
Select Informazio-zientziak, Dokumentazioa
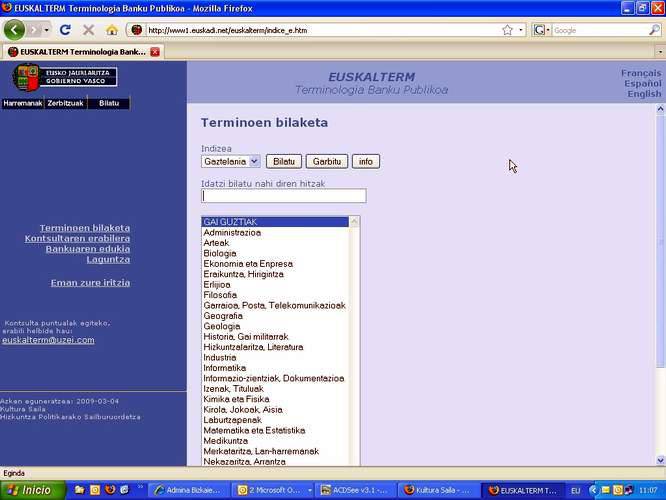(x=275, y=379)
